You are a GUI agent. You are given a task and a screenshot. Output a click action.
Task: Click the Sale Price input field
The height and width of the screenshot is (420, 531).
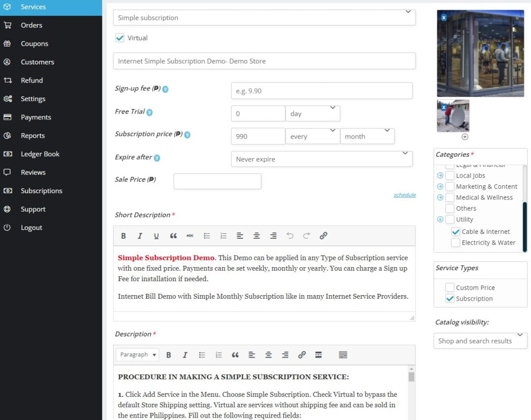click(x=217, y=181)
